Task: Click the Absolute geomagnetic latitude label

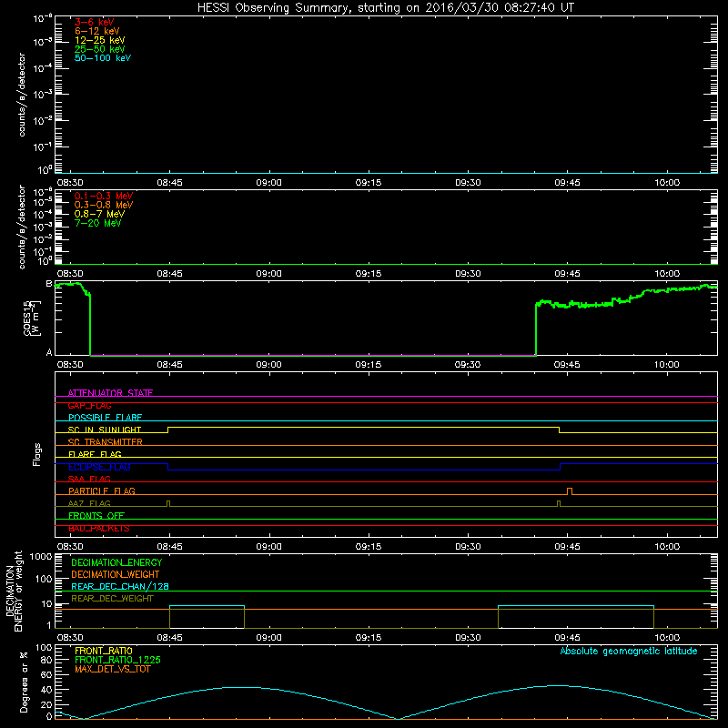Action: 629,651
